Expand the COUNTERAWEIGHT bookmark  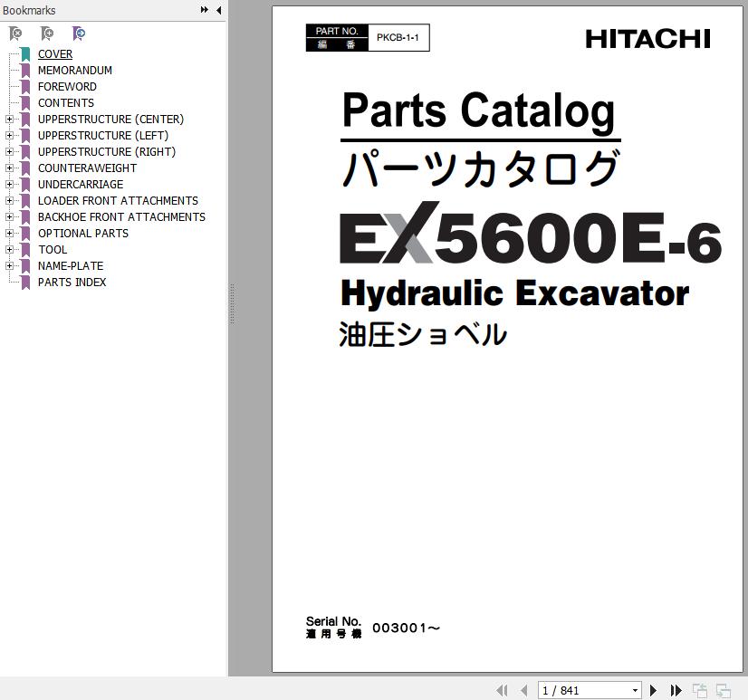click(x=9, y=168)
